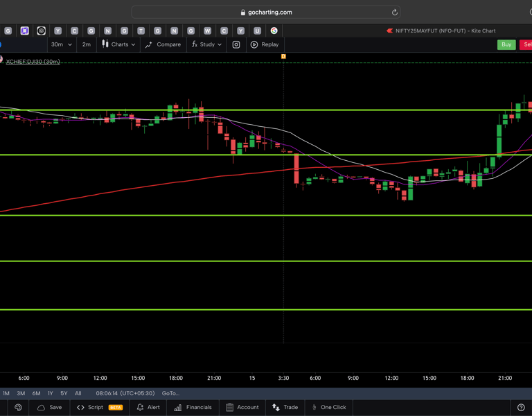Create an Alert with bell icon
This screenshot has height=416, width=532.
click(148, 408)
